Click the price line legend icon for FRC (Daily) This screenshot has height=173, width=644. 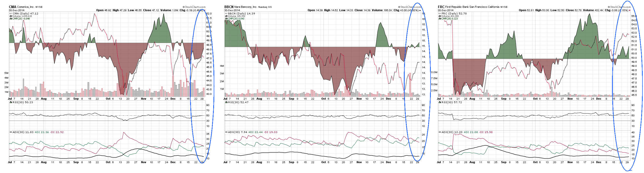point(440,13)
